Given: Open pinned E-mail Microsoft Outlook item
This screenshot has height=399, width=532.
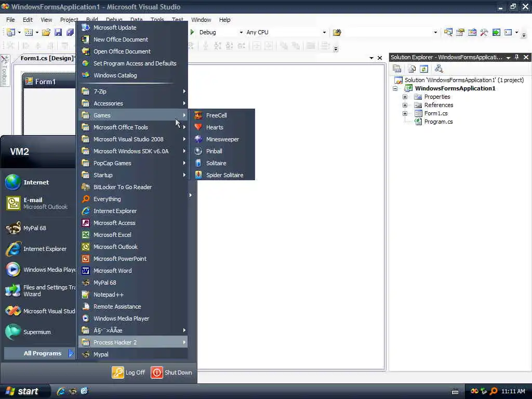Looking at the screenshot, I should (39, 203).
